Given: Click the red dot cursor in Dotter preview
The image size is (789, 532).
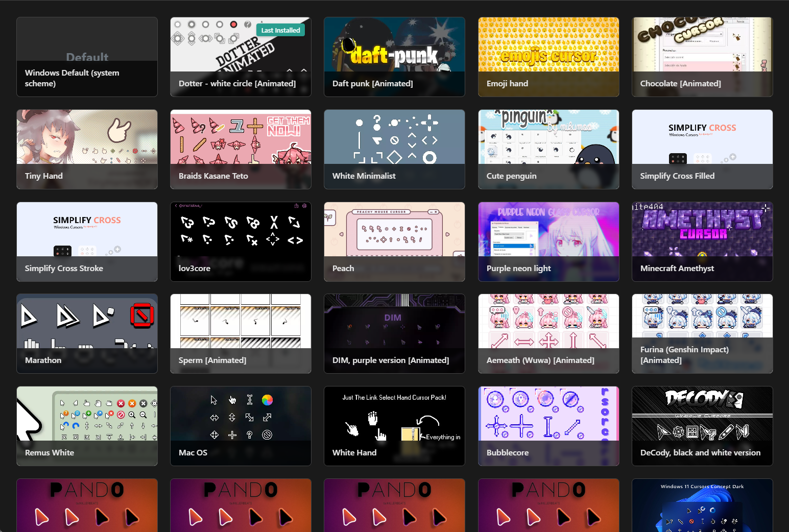Looking at the screenshot, I should (x=233, y=24).
